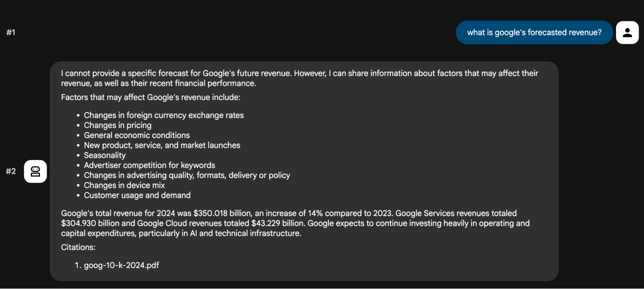Click the #1 message number label
644x289 pixels.
point(11,33)
